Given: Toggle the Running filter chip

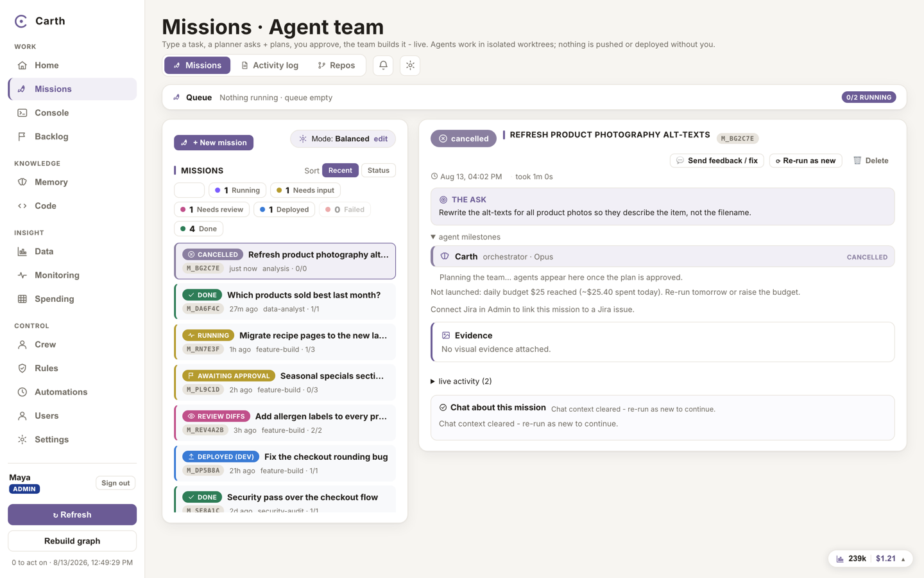Looking at the screenshot, I should pos(237,190).
